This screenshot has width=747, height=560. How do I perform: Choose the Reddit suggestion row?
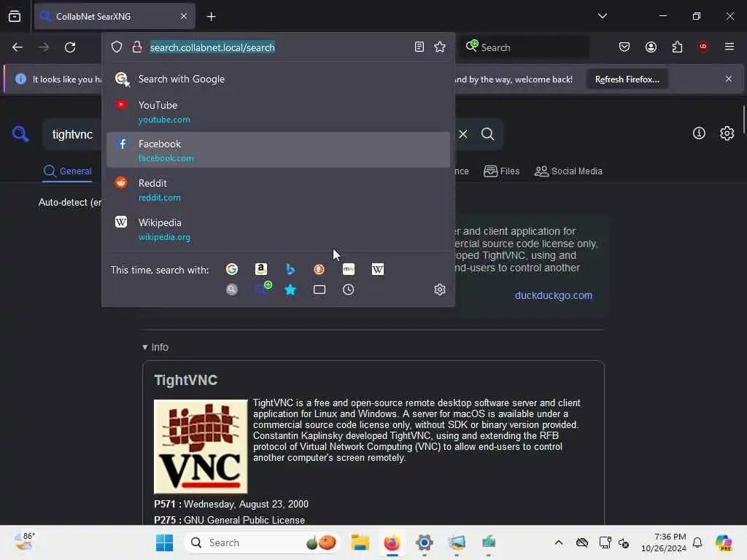pyautogui.click(x=278, y=190)
